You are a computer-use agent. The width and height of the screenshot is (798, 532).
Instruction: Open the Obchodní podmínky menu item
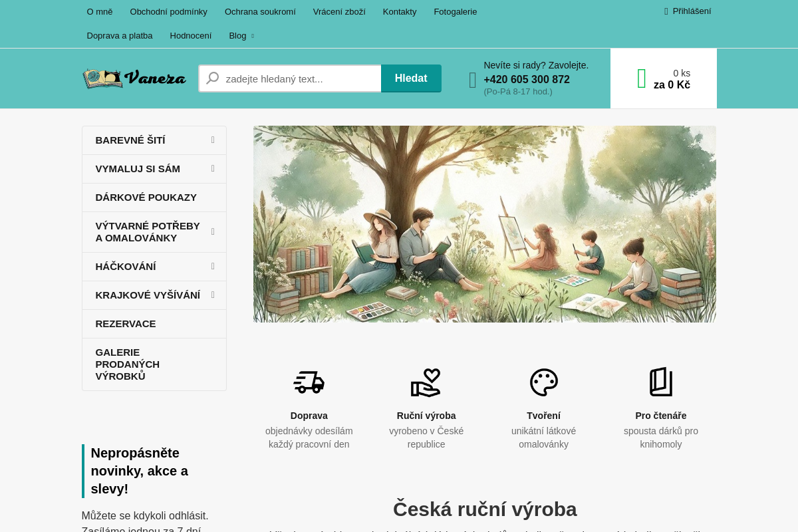coord(169,12)
